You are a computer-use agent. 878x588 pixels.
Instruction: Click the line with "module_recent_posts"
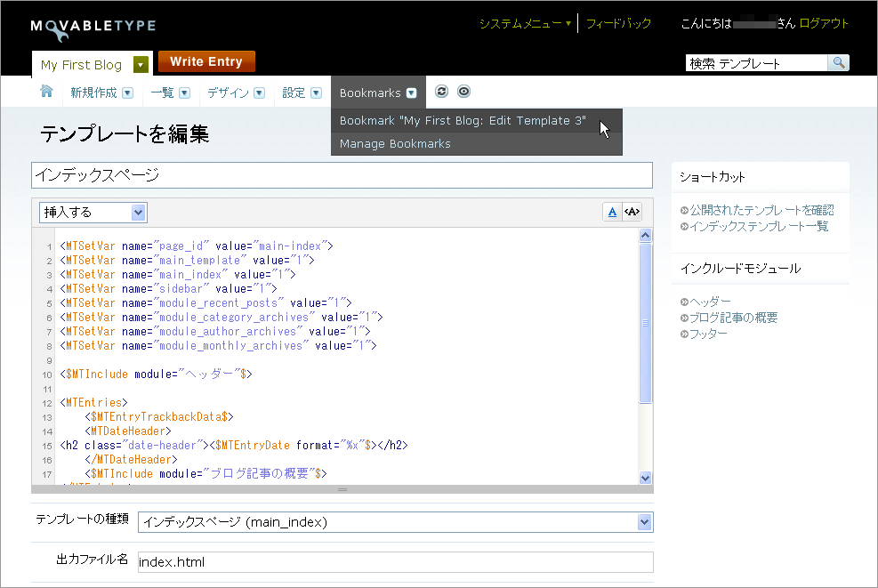[x=205, y=303]
